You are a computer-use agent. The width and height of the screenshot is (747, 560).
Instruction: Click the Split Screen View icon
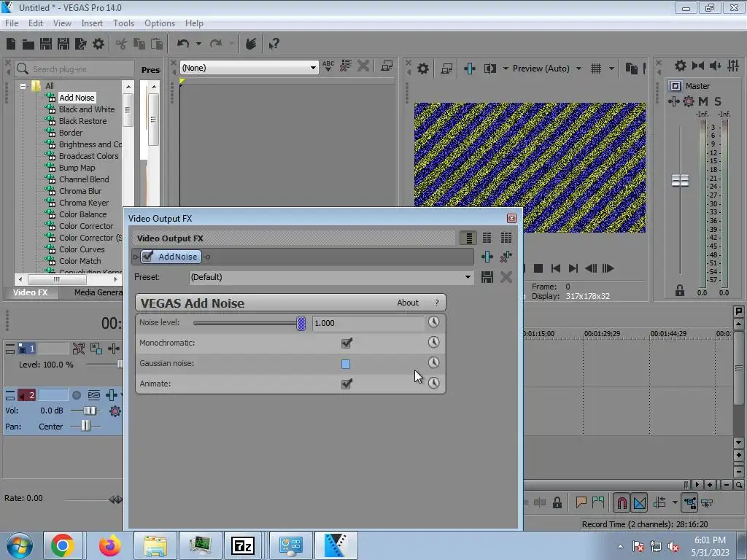tap(489, 69)
